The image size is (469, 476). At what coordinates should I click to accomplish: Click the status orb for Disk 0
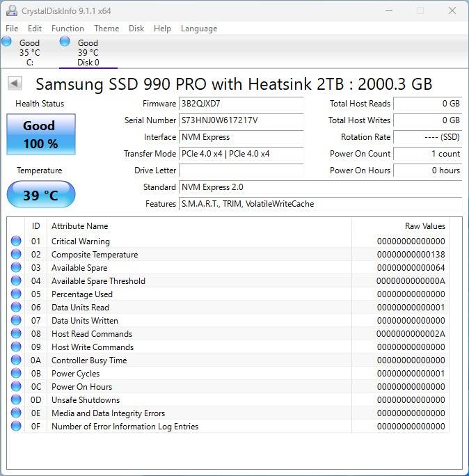pos(65,41)
